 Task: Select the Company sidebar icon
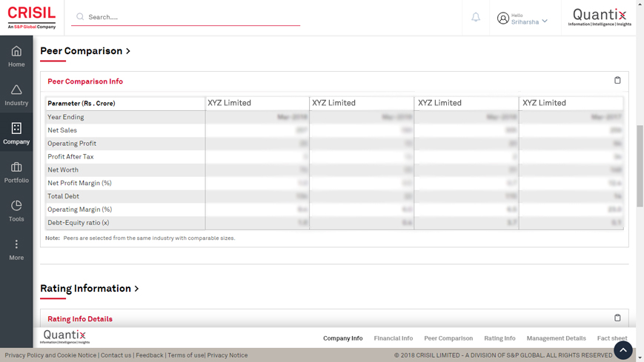coord(16,129)
